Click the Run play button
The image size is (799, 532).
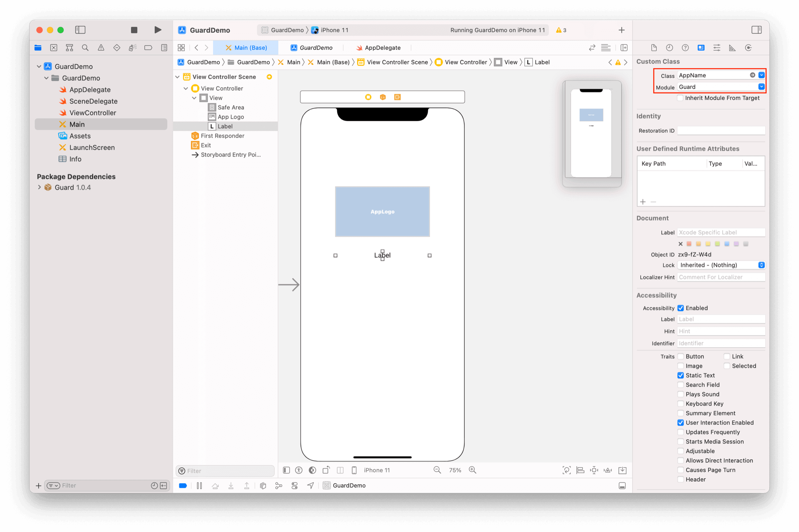tap(158, 30)
